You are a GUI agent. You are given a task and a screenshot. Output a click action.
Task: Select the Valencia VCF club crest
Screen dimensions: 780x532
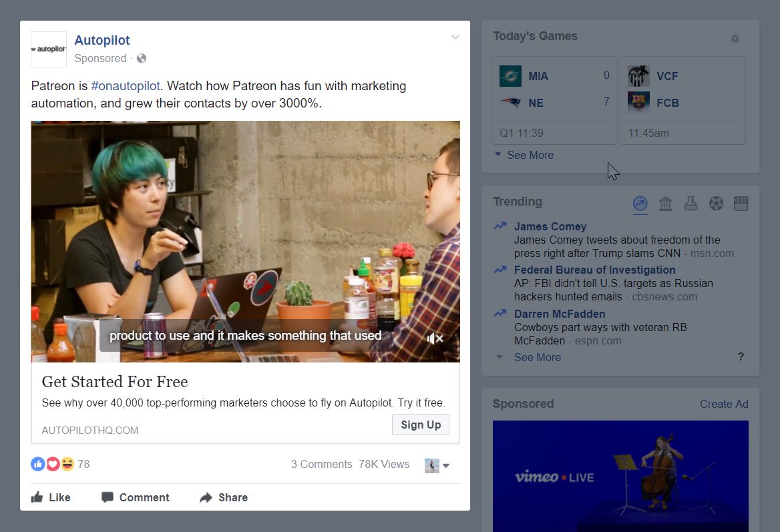click(x=638, y=76)
